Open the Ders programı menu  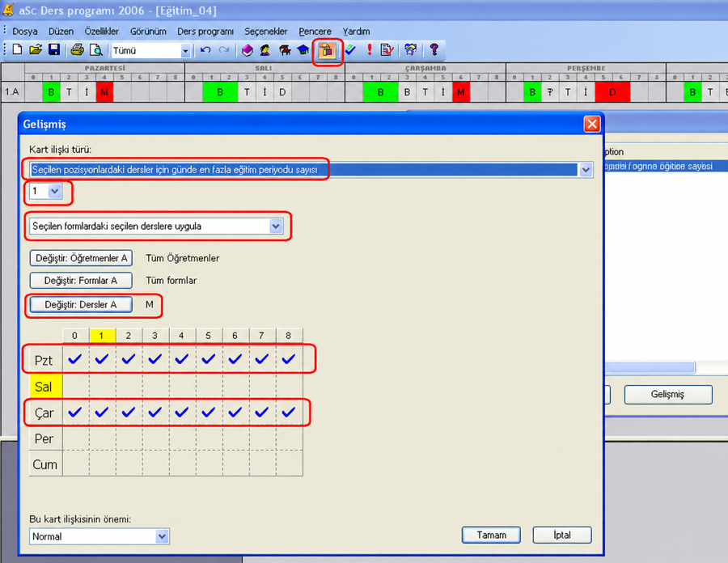[205, 32]
